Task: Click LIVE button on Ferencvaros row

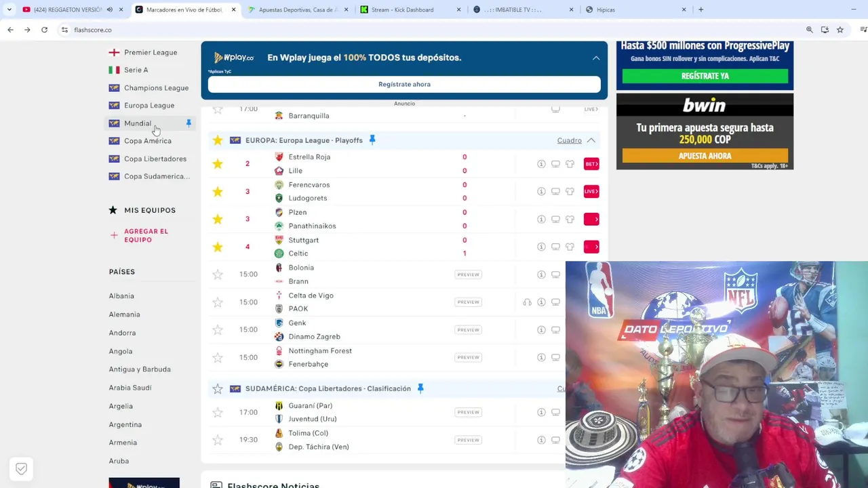Action: (x=591, y=192)
